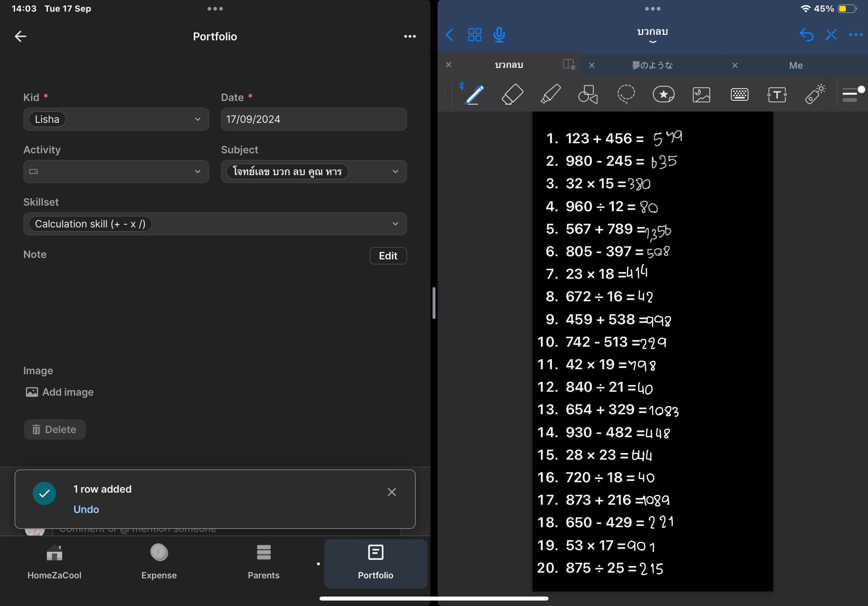Expand the Activity dropdown
The width and height of the screenshot is (868, 606).
(116, 171)
